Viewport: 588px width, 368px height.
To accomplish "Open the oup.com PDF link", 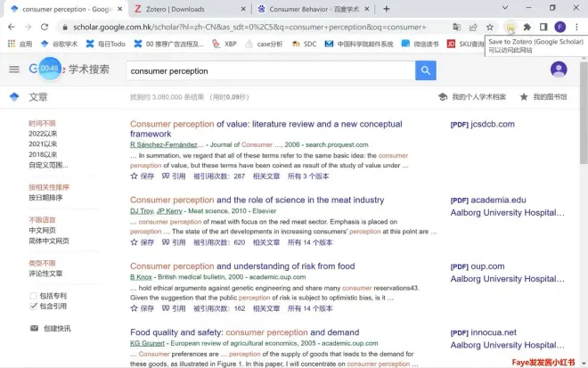I will pyautogui.click(x=478, y=266).
